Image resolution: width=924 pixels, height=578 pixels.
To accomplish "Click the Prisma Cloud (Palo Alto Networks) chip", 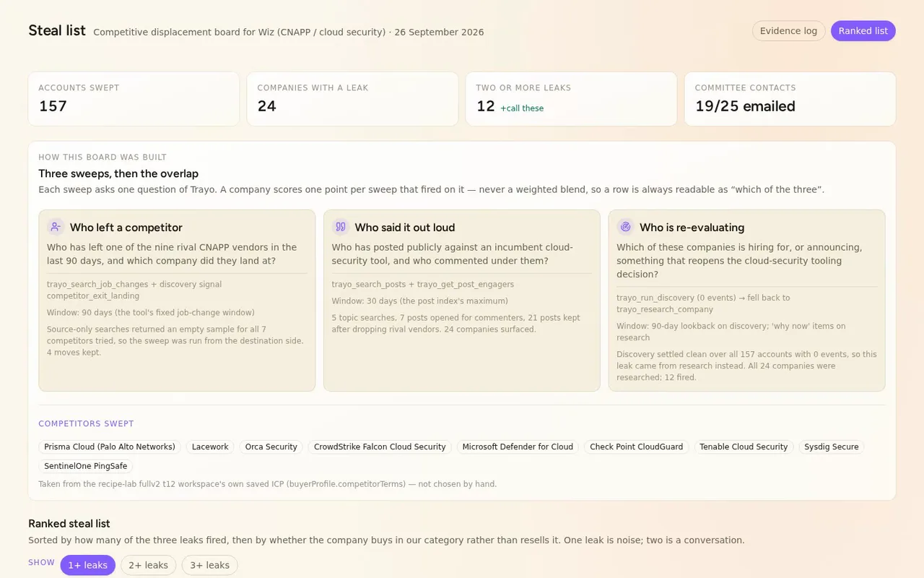I will tap(110, 447).
